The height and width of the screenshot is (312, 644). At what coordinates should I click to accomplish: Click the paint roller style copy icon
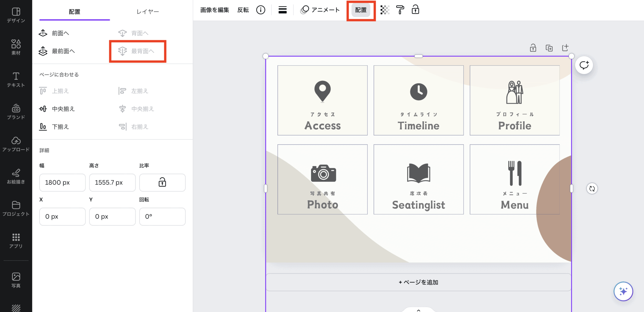pyautogui.click(x=400, y=10)
